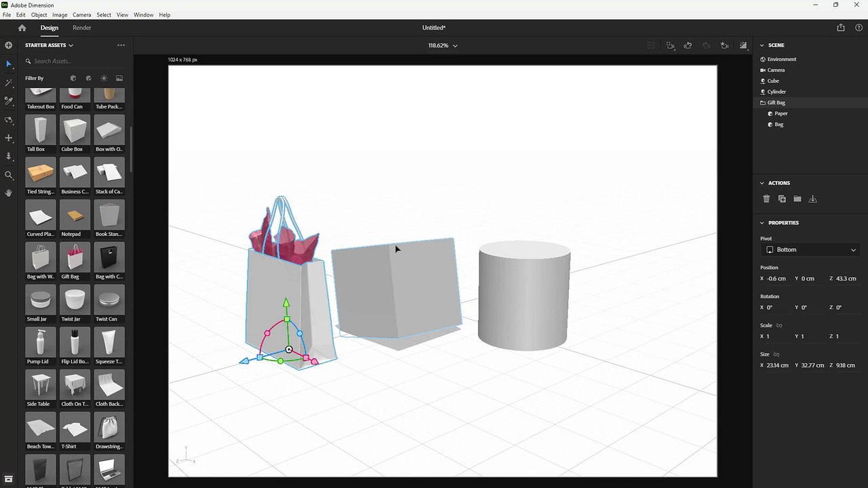Collapse the Scene panel section
868x488 pixels.
[x=762, y=45]
